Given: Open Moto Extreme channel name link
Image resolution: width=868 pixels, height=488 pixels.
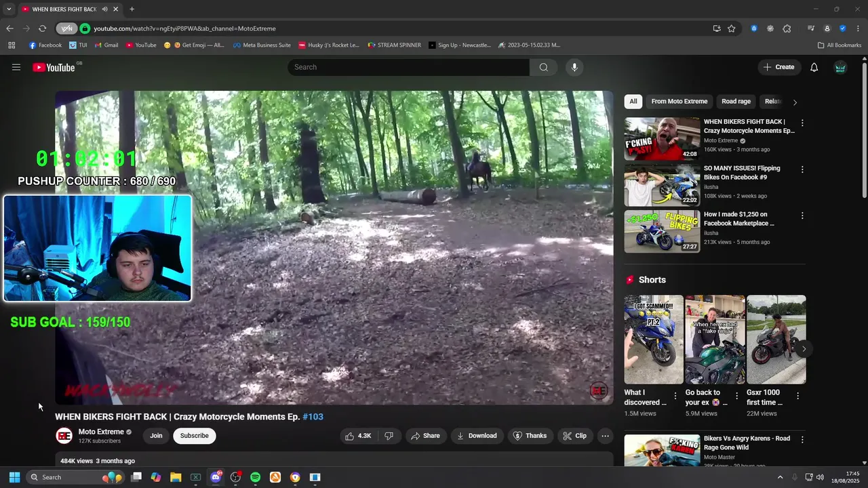Looking at the screenshot, I should click(x=101, y=432).
